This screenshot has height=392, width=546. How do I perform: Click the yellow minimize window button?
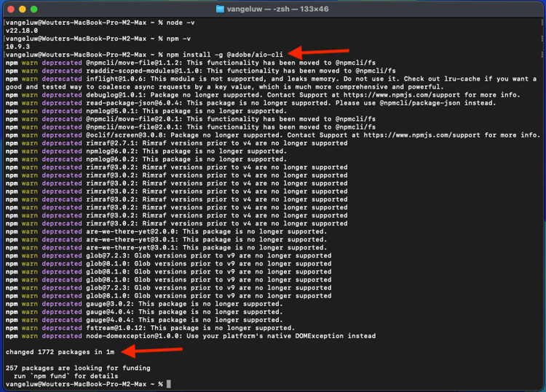23,9
